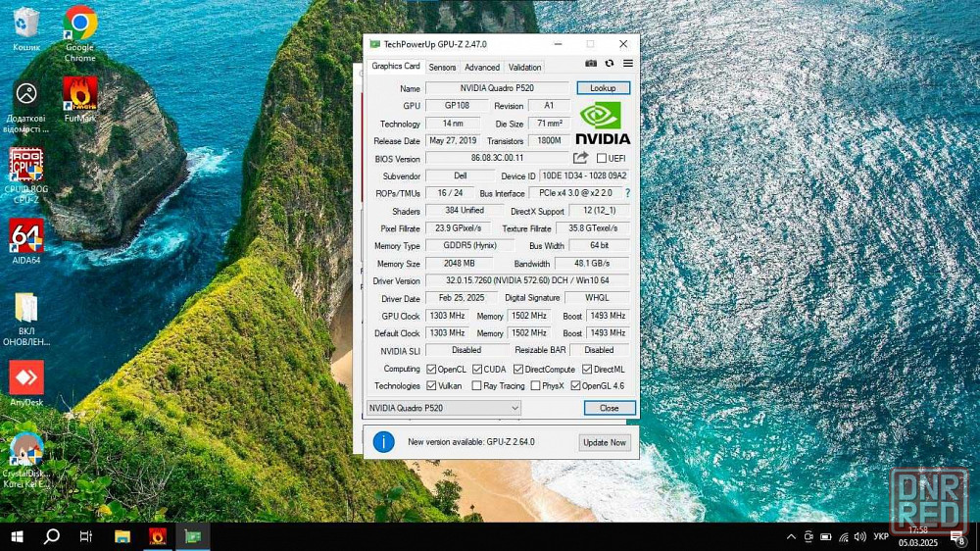
Task: Toggle the CUDA checkbox
Action: 477,369
